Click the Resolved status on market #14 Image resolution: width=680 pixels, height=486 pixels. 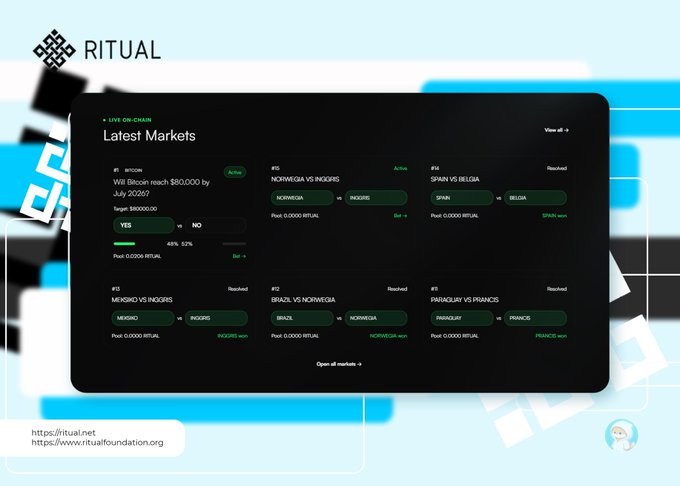[x=557, y=168]
